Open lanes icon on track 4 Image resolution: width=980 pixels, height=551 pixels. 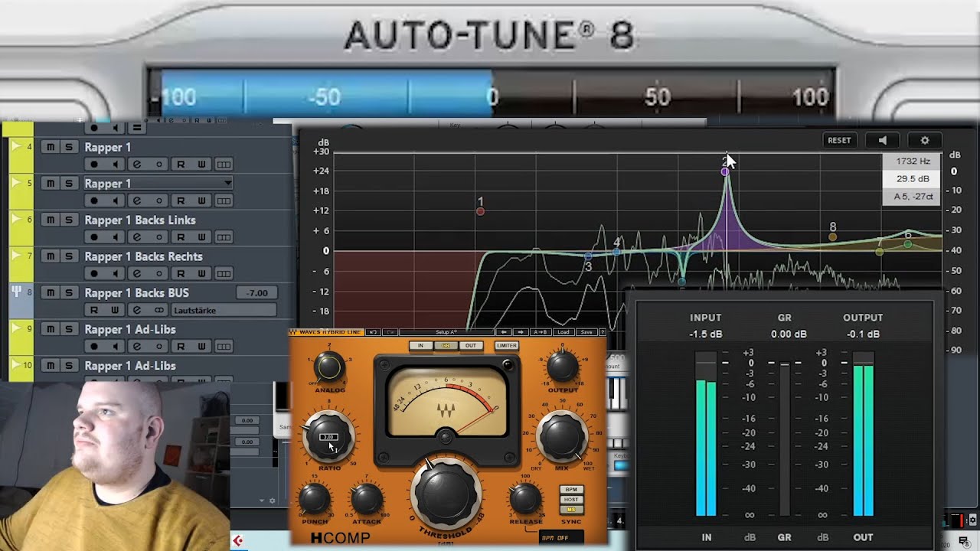click(x=224, y=165)
